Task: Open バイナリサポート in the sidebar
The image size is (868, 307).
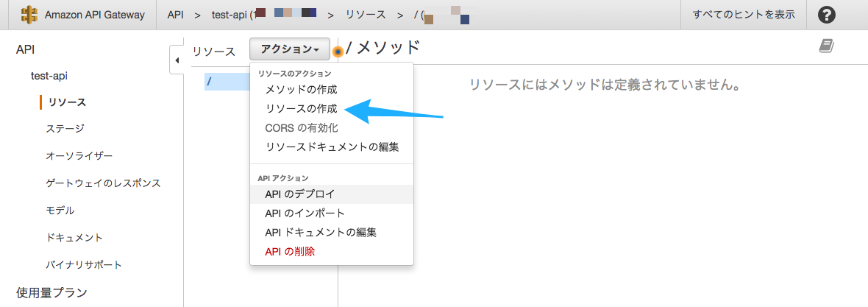Action: point(84,265)
